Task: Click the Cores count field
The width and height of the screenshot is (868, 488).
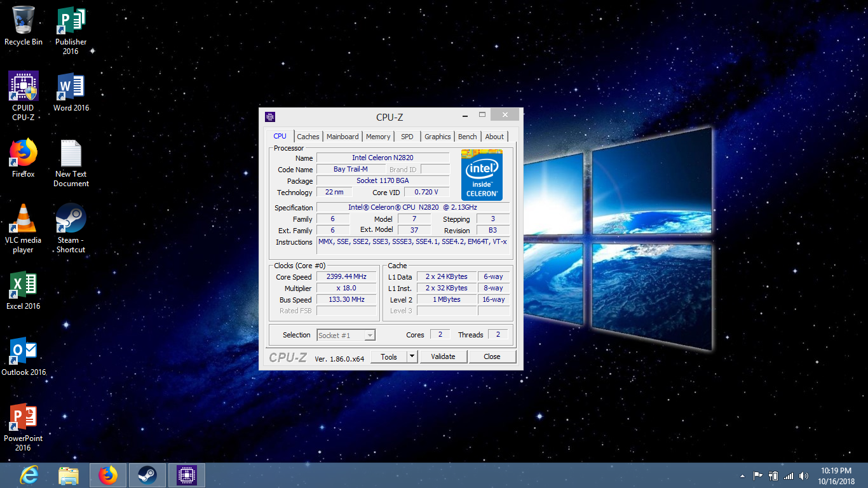Action: 440,334
